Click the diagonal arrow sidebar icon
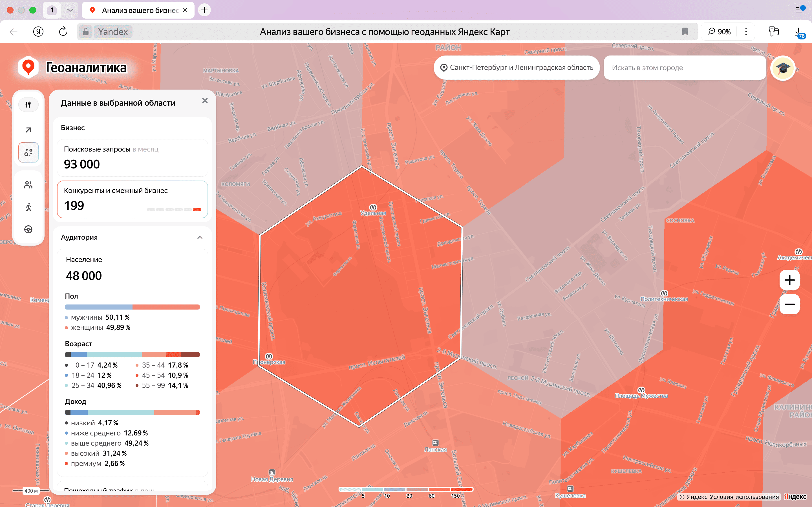 (28, 130)
